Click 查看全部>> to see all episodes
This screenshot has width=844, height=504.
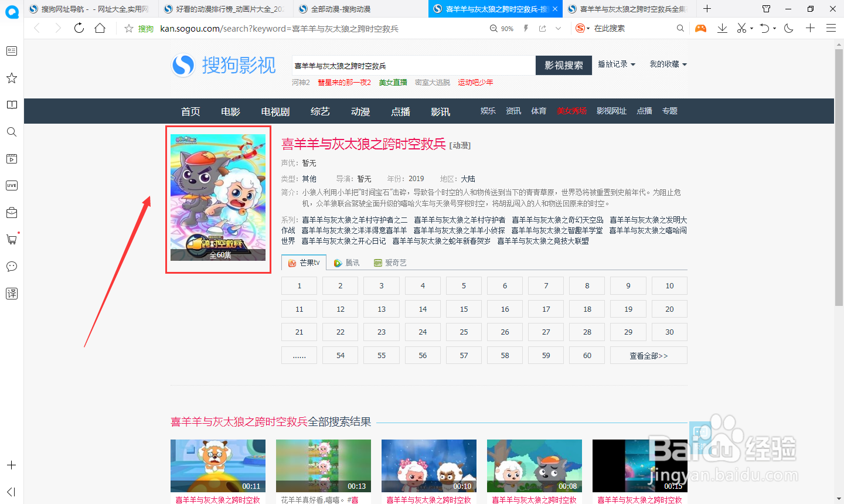[649, 355]
